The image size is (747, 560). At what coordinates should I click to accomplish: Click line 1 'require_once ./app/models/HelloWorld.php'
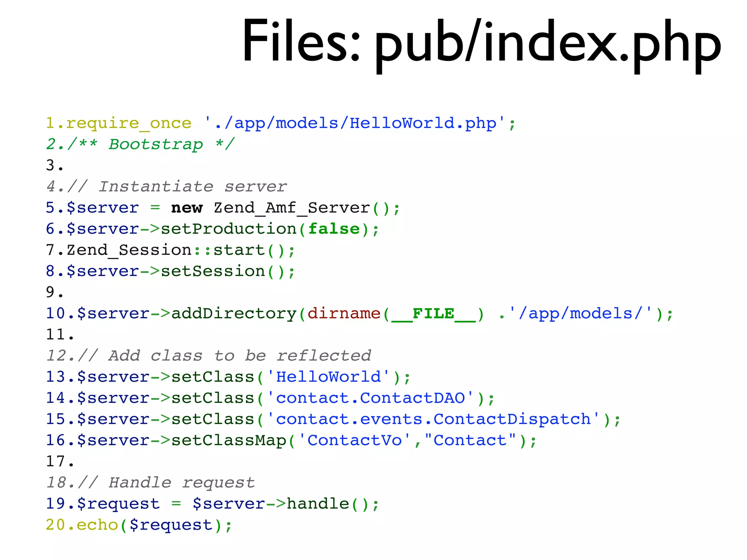click(280, 124)
